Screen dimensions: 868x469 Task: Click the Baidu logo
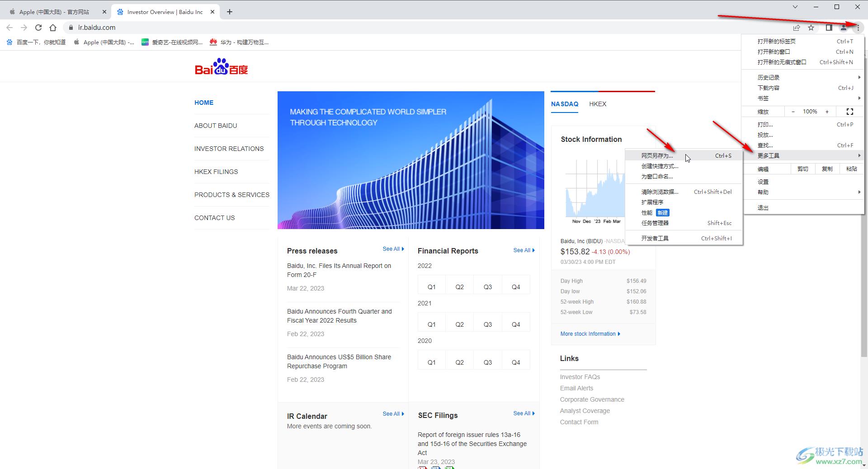point(221,66)
